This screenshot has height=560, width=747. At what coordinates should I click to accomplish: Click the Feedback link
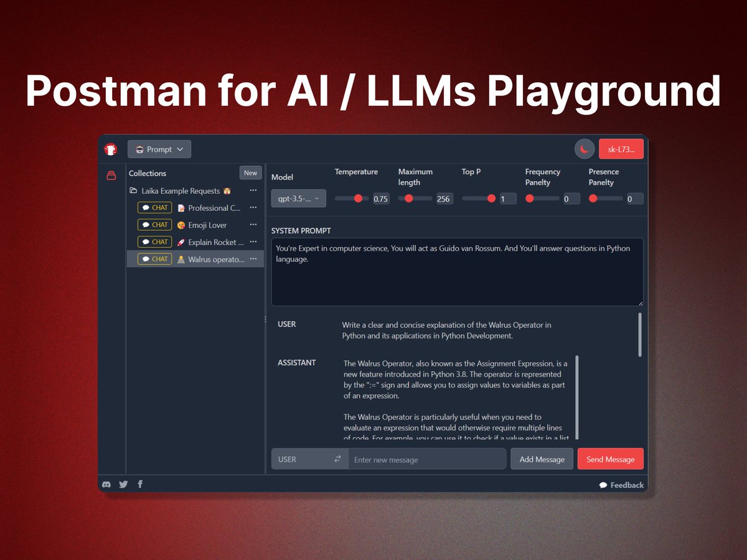pos(621,485)
